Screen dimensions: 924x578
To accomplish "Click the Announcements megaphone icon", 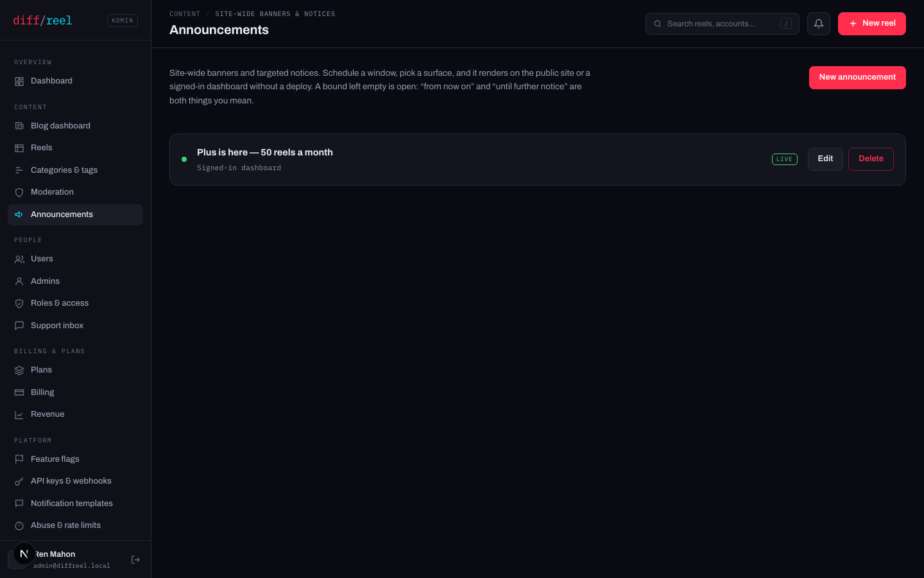I will [19, 215].
